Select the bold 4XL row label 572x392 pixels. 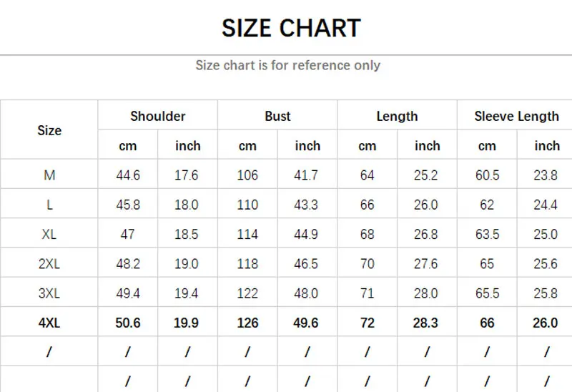tap(49, 323)
